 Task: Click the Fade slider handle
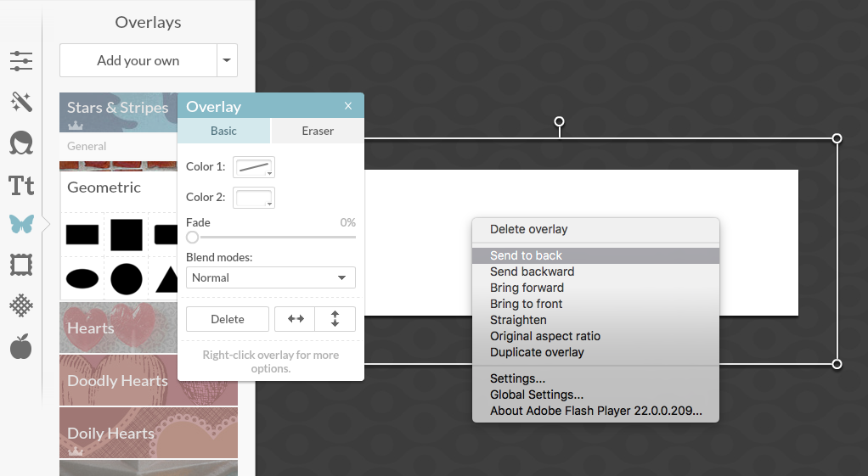[193, 238]
